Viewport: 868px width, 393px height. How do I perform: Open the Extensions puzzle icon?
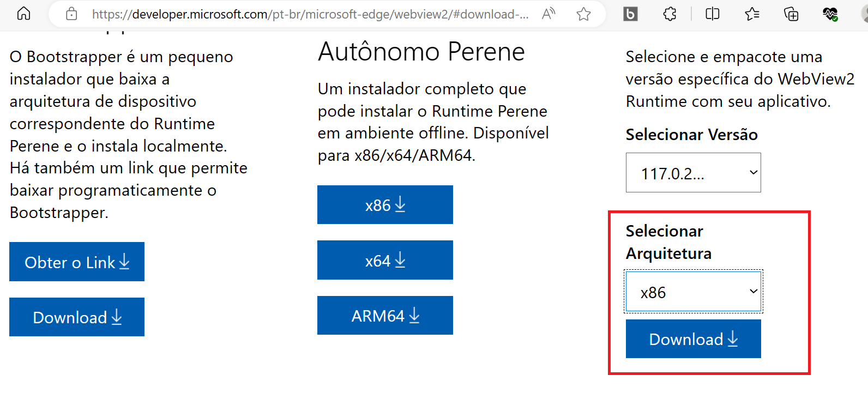point(670,14)
